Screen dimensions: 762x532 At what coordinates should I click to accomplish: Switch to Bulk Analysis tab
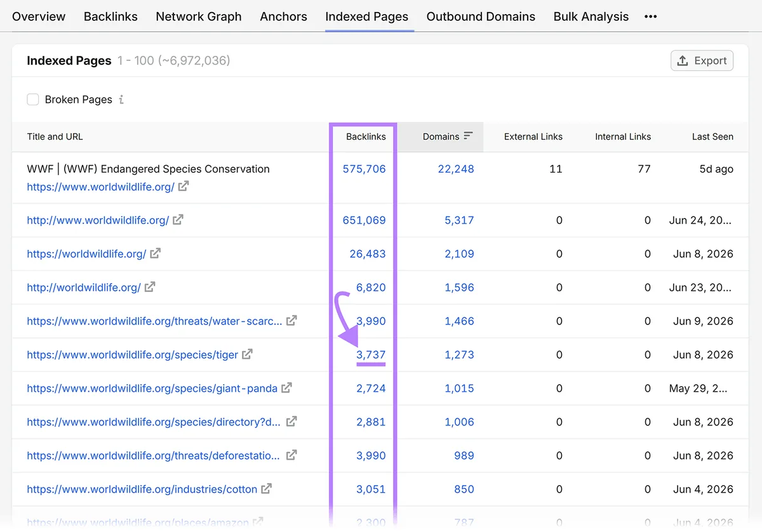pyautogui.click(x=591, y=17)
